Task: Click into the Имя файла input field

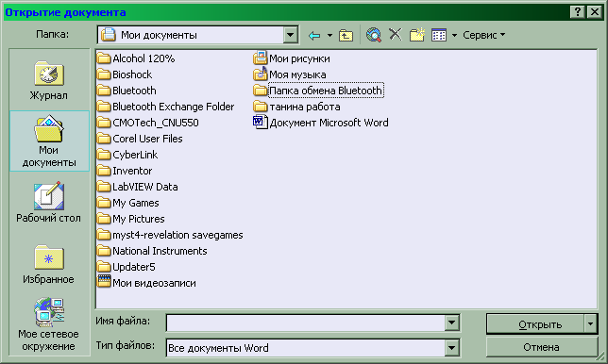Action: pos(306,323)
